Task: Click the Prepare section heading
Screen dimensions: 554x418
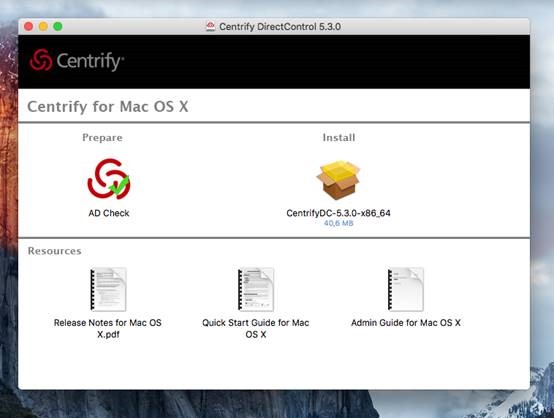Action: (x=102, y=137)
